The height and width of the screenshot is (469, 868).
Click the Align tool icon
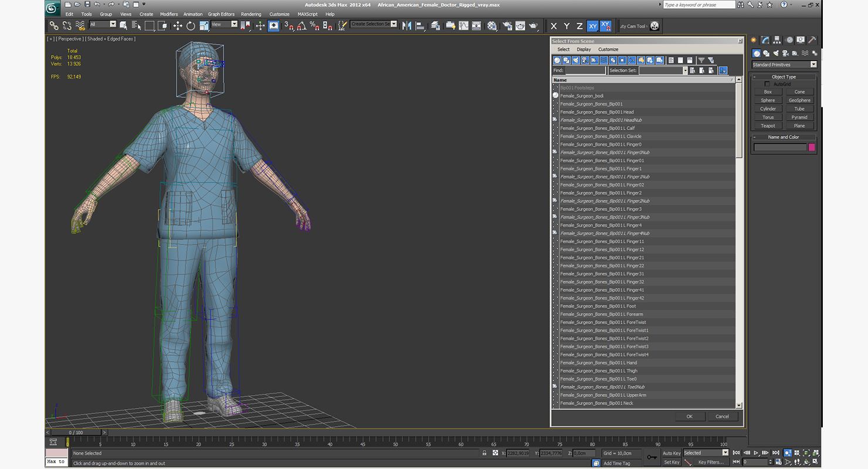point(420,26)
